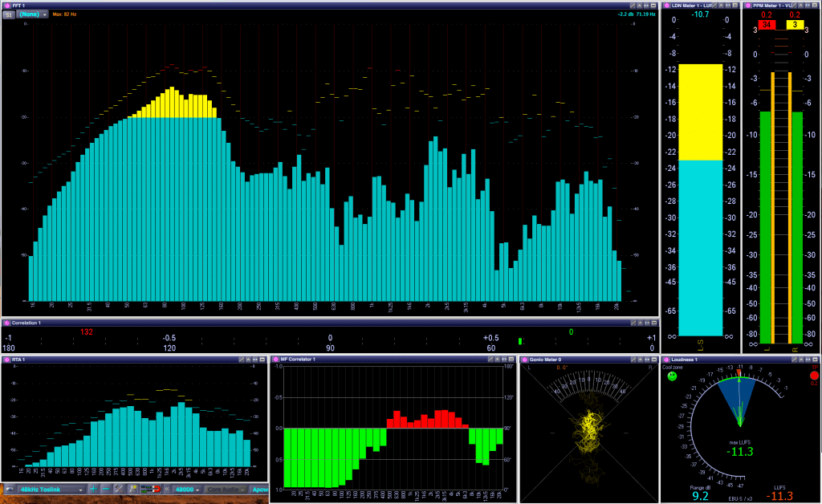This screenshot has width=822, height=504.
Task: Click the yellow loudness bar in LDN Meter
Action: coord(700,112)
